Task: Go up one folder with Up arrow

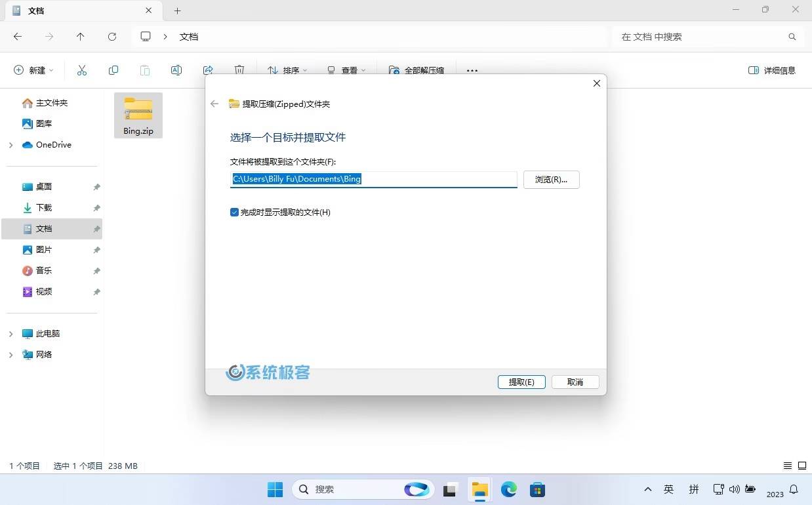Action: 81,37
